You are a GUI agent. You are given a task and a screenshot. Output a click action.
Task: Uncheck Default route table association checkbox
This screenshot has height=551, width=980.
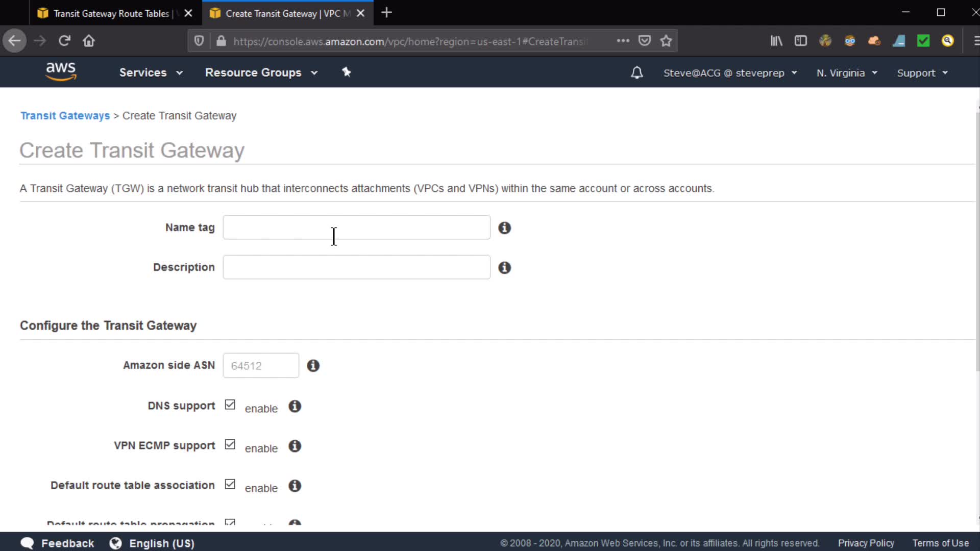230,485
